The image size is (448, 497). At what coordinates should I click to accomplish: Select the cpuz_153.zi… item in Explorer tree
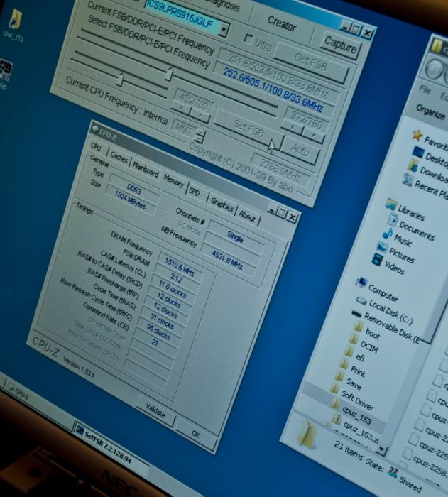click(361, 432)
